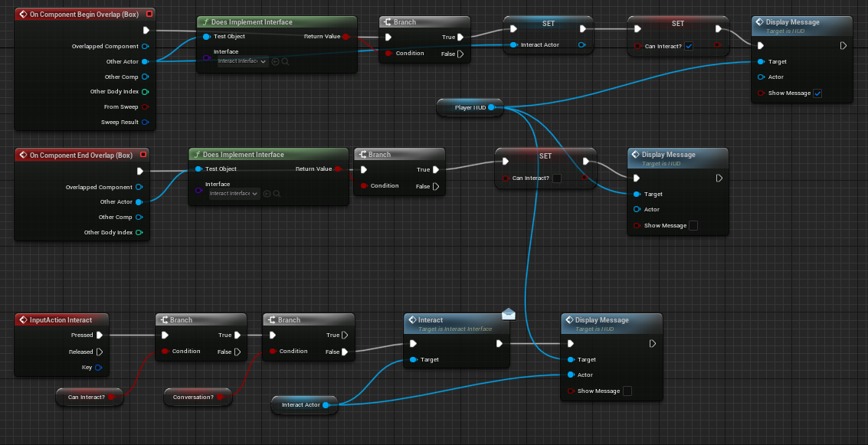Open Interface dropdown in top Does Implement Interface node

pos(242,61)
